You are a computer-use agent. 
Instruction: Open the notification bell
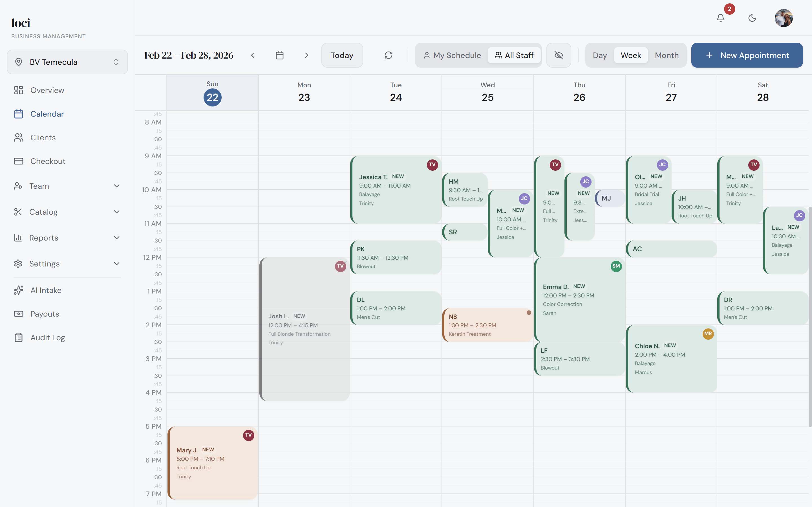(720, 18)
